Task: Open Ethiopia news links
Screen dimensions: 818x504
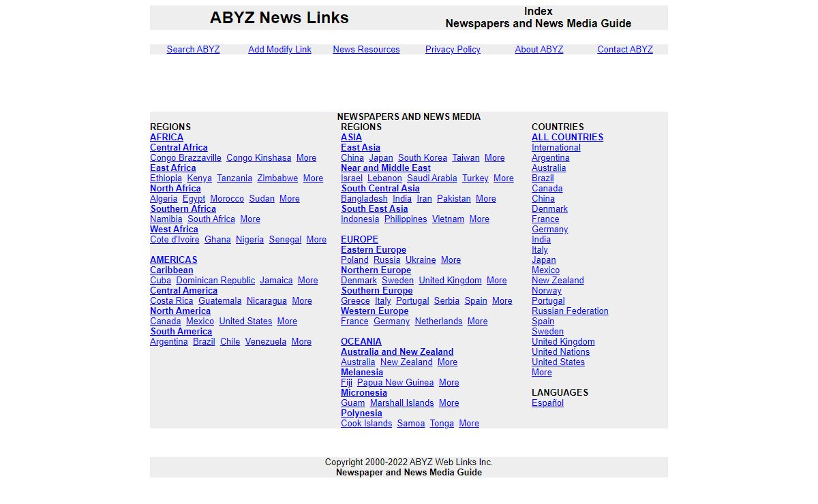Action: (166, 178)
